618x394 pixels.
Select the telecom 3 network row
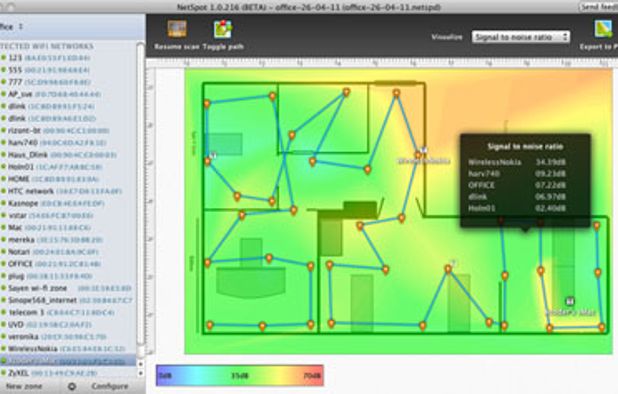point(69,312)
